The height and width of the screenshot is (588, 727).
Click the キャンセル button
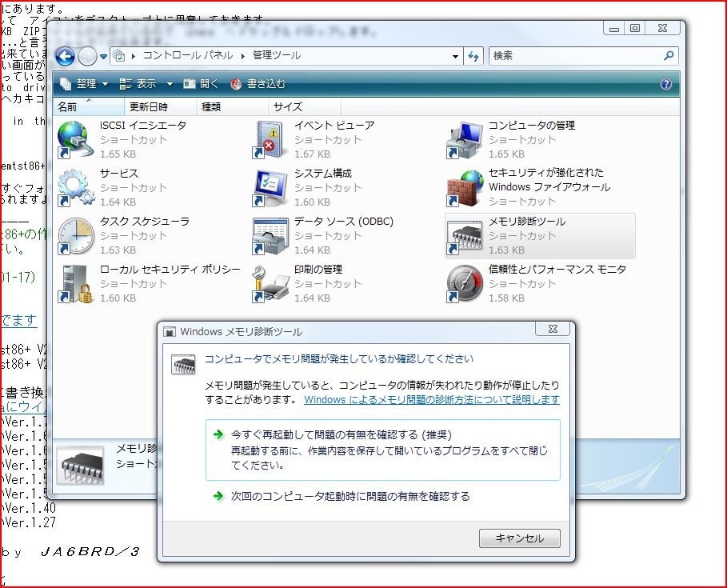pyautogui.click(x=519, y=538)
